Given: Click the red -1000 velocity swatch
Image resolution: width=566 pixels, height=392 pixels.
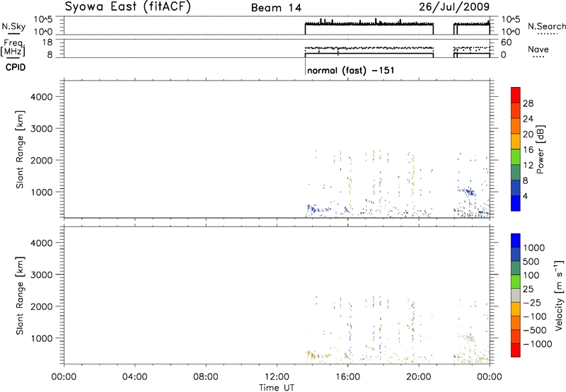Looking at the screenshot, I should (516, 350).
